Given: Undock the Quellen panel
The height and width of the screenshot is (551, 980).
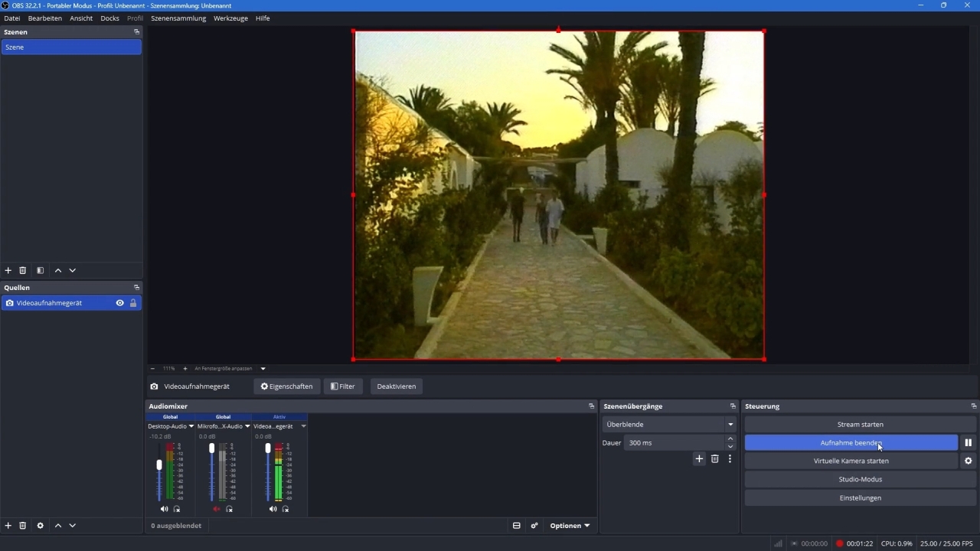Looking at the screenshot, I should pyautogui.click(x=137, y=288).
